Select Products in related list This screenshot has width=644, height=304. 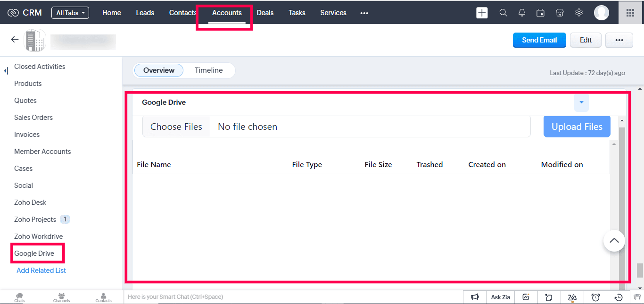point(28,84)
